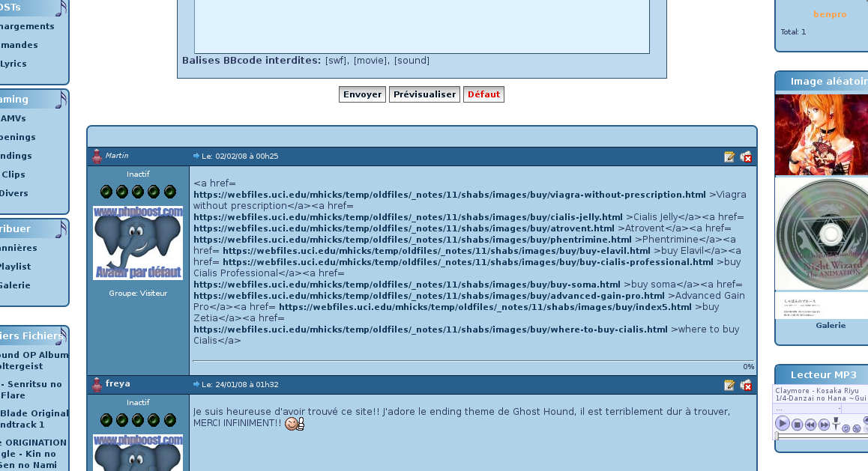Skip to next track in MP3 player

[824, 425]
